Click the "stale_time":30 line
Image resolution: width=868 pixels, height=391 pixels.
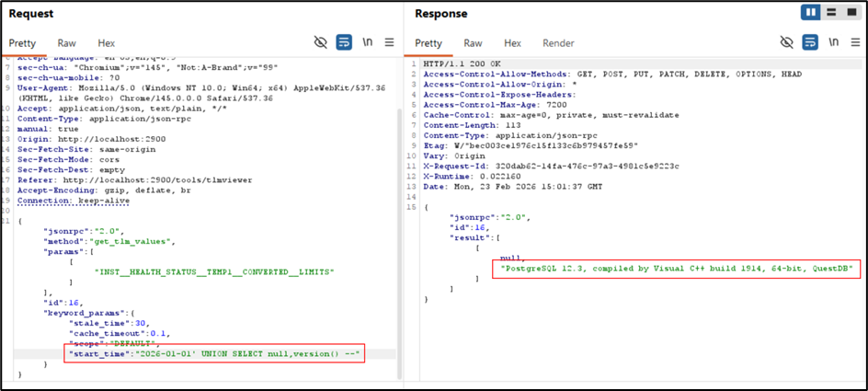(109, 323)
